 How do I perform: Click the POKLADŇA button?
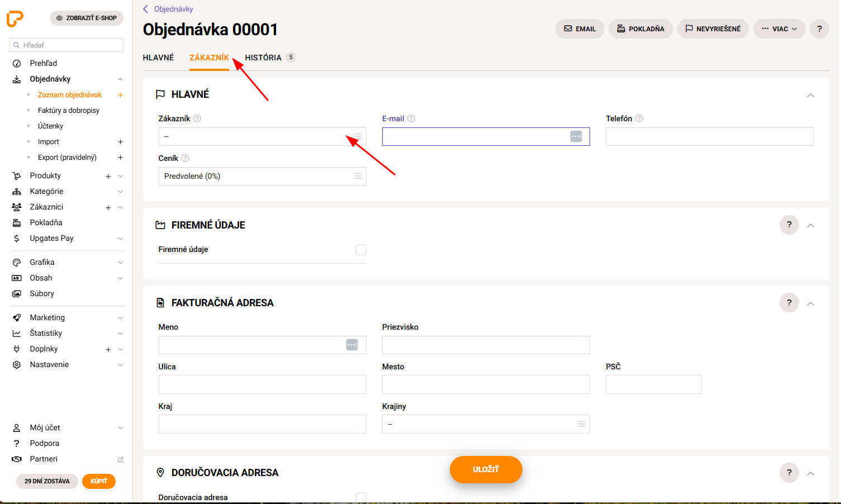click(x=640, y=29)
